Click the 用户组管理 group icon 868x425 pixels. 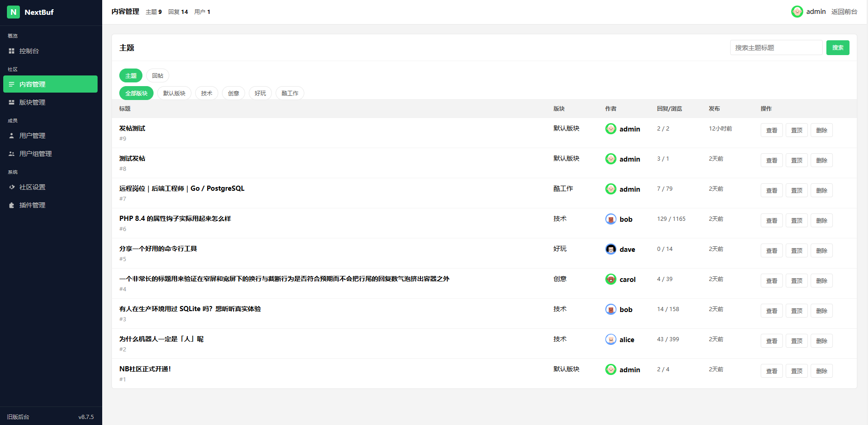pos(12,154)
